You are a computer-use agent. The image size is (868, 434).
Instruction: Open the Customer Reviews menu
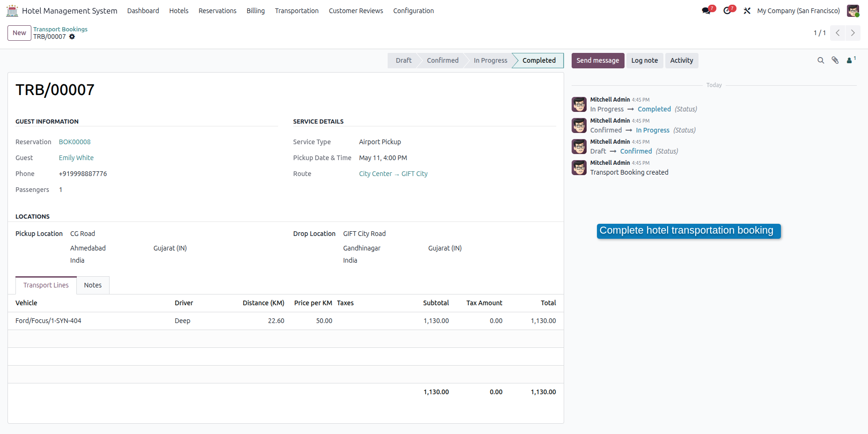tap(356, 11)
